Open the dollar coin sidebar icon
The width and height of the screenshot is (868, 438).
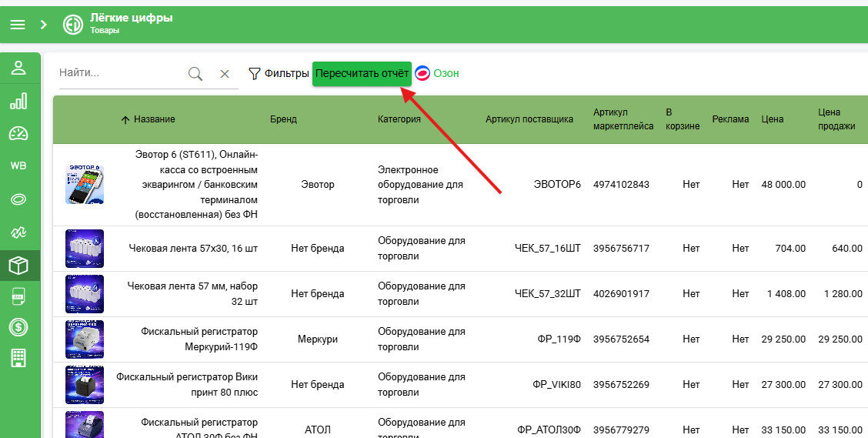(18, 327)
